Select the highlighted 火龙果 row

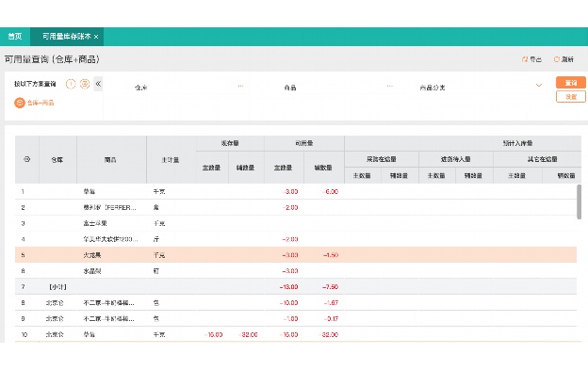(296, 255)
